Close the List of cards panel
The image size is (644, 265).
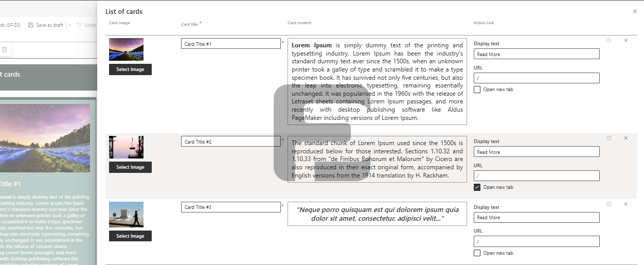635,11
